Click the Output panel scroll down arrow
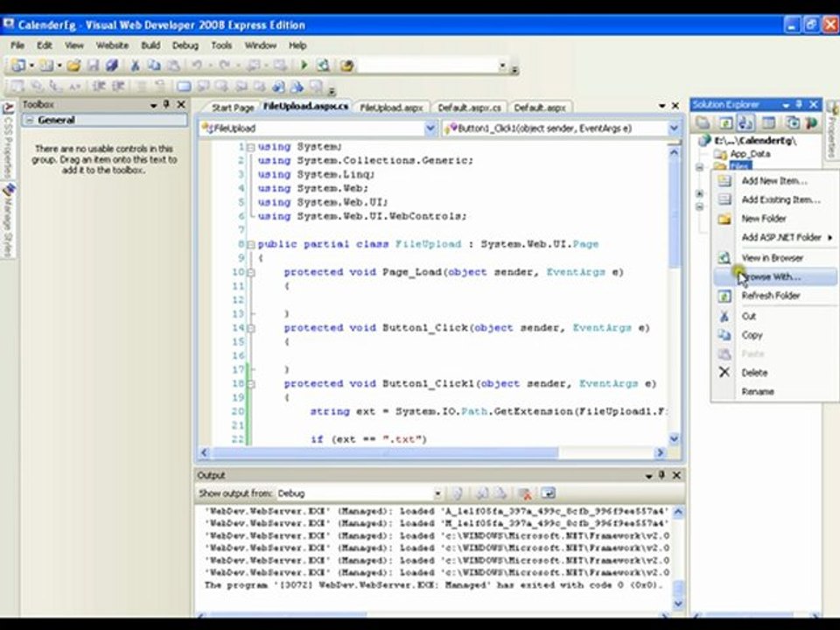This screenshot has width=840, height=630. click(677, 605)
